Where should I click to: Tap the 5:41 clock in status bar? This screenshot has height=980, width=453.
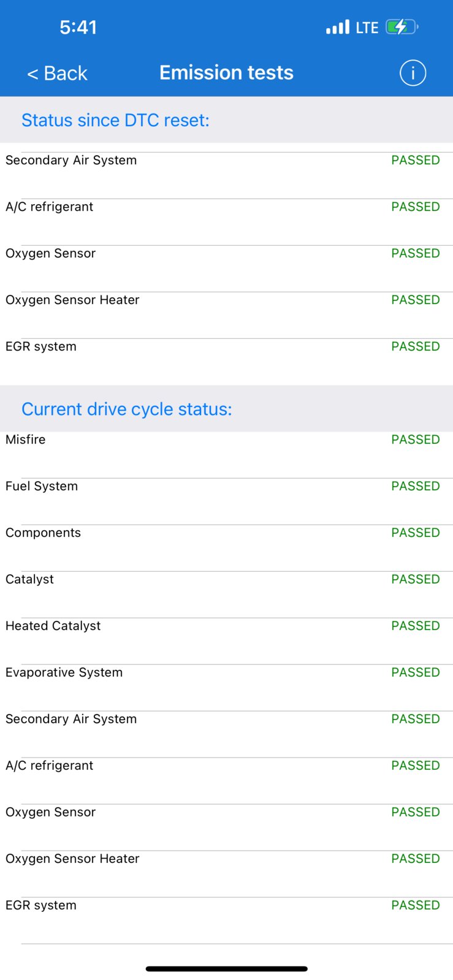coord(78,27)
